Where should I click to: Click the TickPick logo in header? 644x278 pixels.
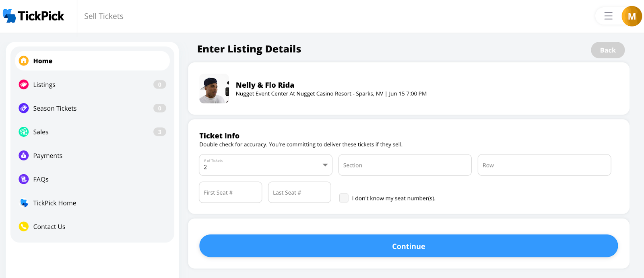pyautogui.click(x=33, y=16)
